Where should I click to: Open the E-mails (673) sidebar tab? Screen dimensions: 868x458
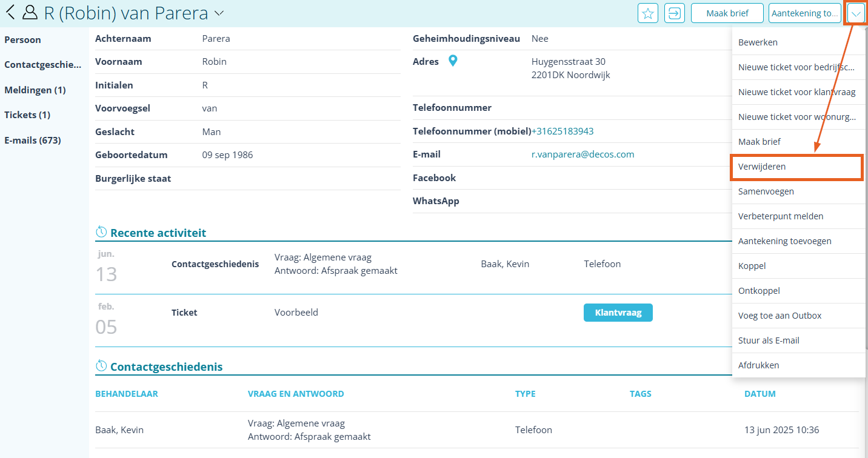click(x=33, y=141)
